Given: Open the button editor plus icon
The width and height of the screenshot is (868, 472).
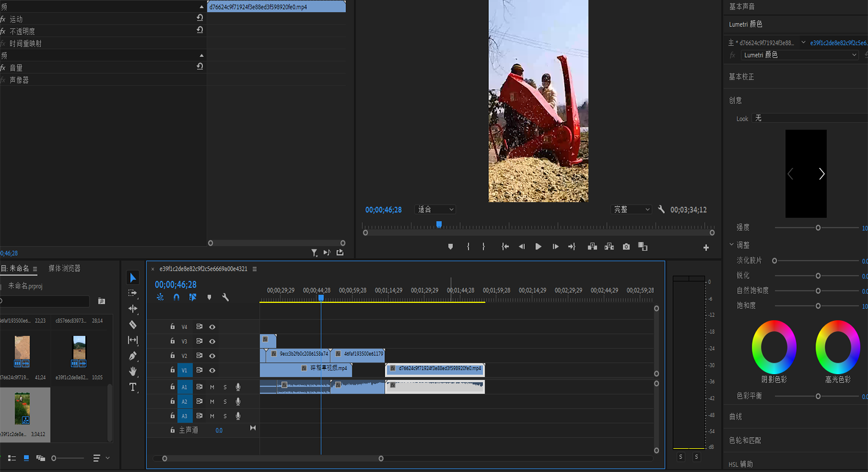Looking at the screenshot, I should click(706, 248).
